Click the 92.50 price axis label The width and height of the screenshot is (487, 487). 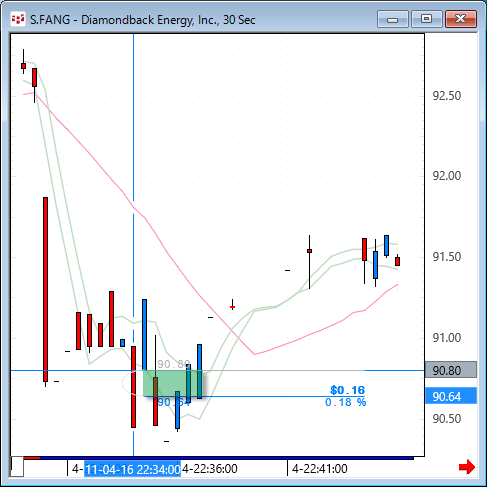[447, 96]
